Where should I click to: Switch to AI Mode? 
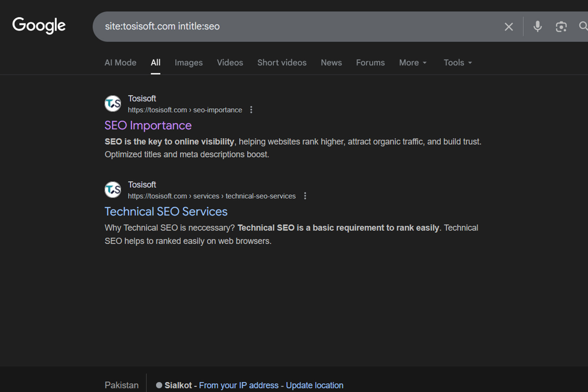[x=120, y=62]
